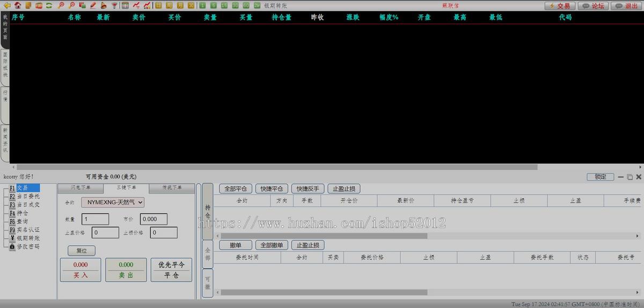Viewport: 644px width, 308px height.
Task: Open the 论坛 forum button
Action: (593, 5)
